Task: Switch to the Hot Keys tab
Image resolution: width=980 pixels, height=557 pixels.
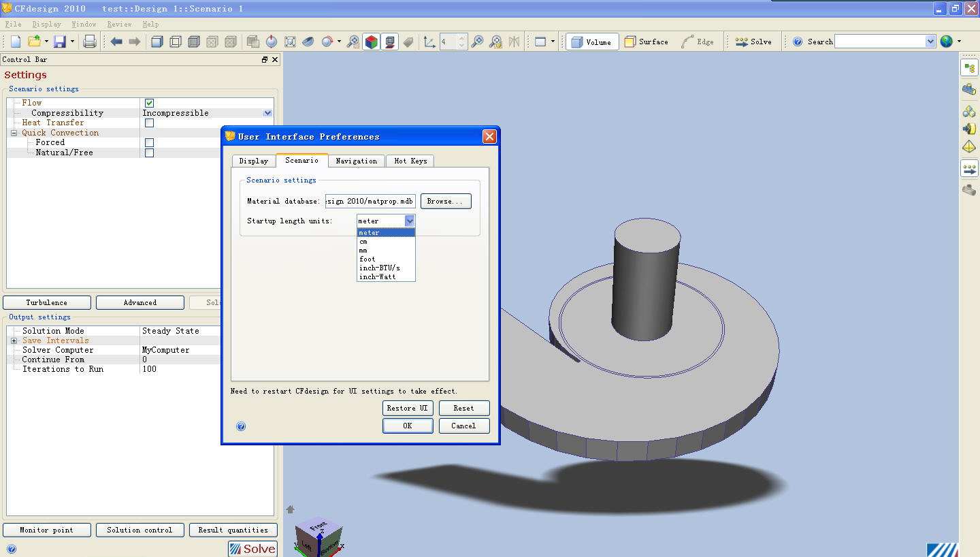Action: point(410,161)
